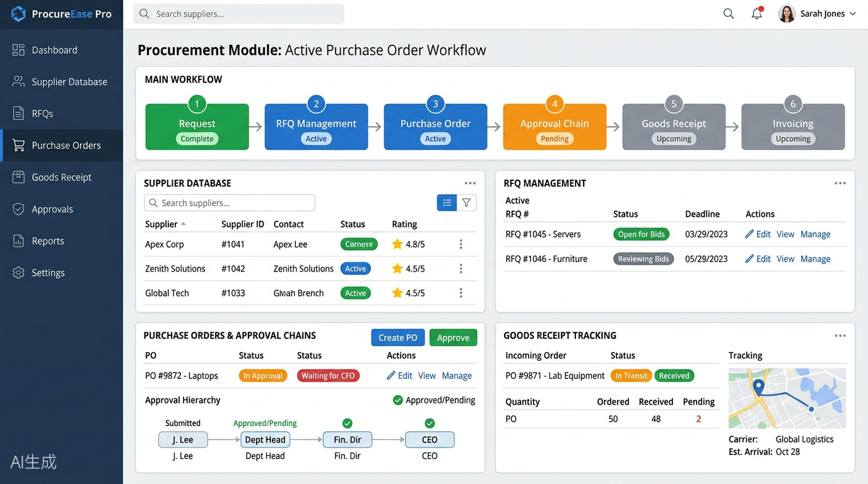Expand the Sarah Jones user dropdown

click(x=853, y=14)
